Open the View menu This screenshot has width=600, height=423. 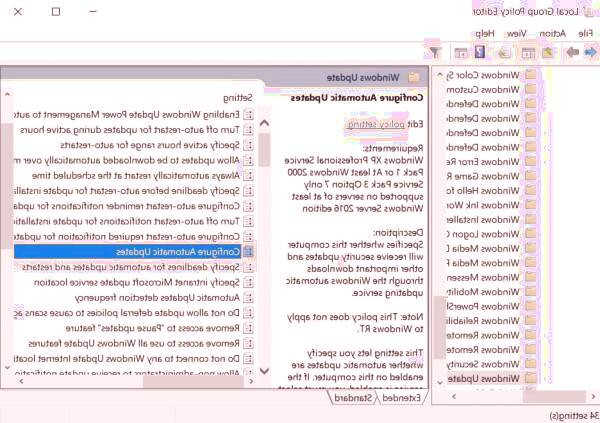click(517, 33)
